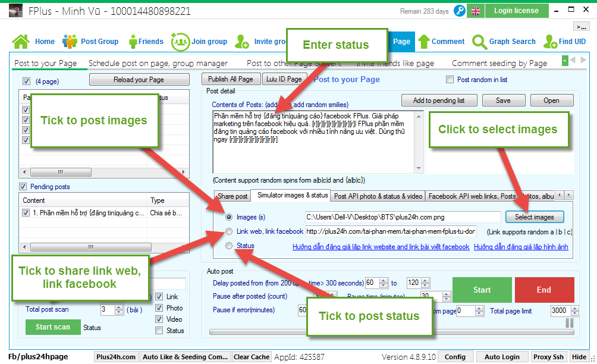Click the Open button
This screenshot has height=364, width=597.
[551, 101]
